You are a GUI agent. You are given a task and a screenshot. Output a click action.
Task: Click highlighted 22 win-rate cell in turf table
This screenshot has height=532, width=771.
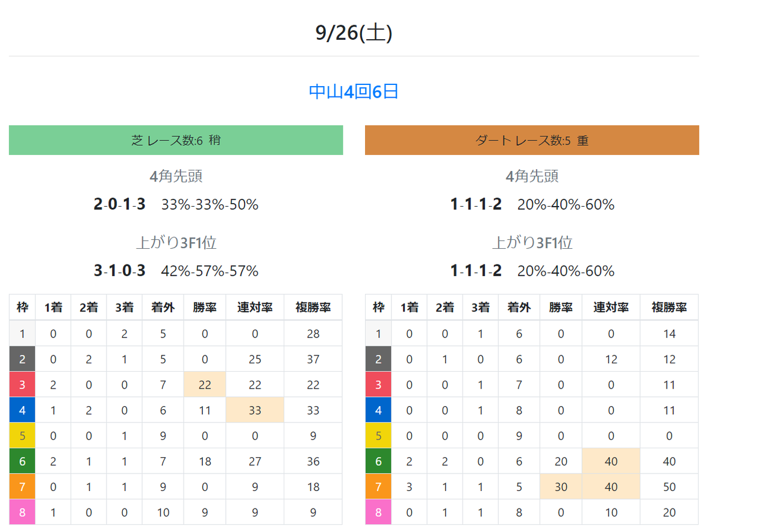pos(205,384)
